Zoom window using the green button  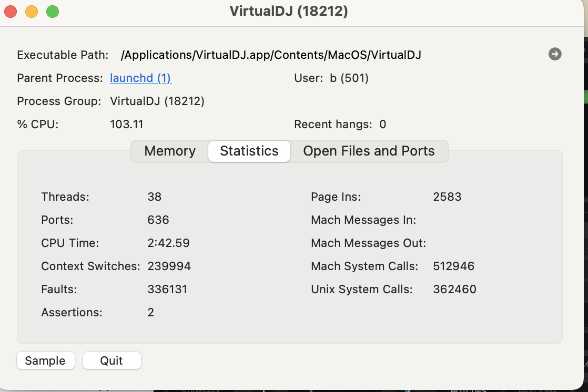[53, 12]
